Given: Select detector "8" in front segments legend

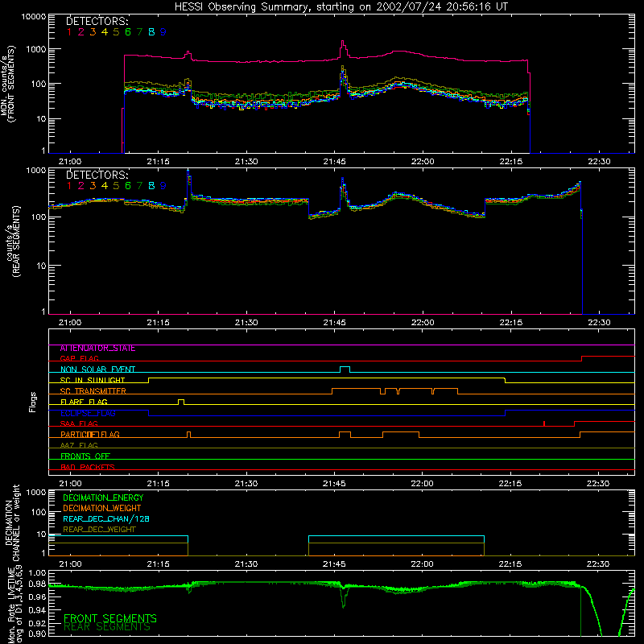Looking at the screenshot, I should coord(151,32).
